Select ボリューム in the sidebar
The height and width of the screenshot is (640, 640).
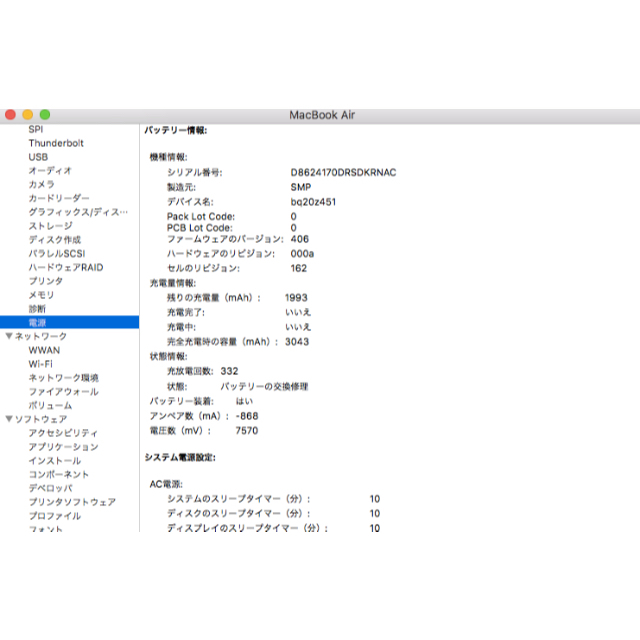pyautogui.click(x=50, y=405)
